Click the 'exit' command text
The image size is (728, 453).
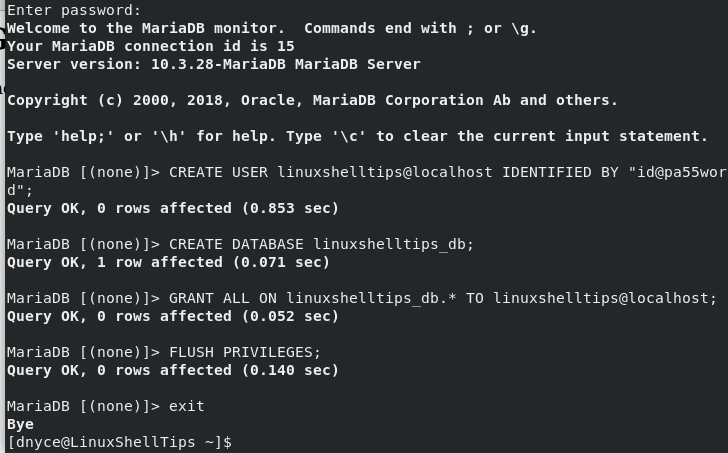[x=187, y=406]
